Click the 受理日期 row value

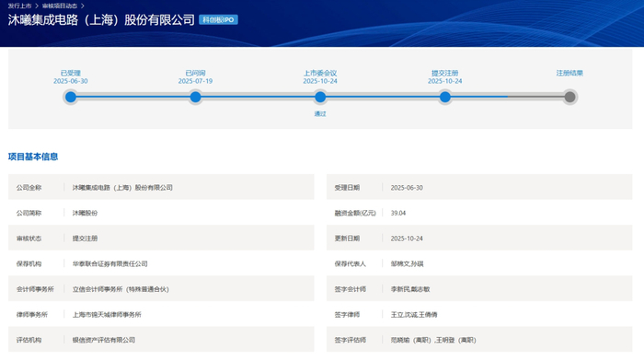[x=407, y=188]
